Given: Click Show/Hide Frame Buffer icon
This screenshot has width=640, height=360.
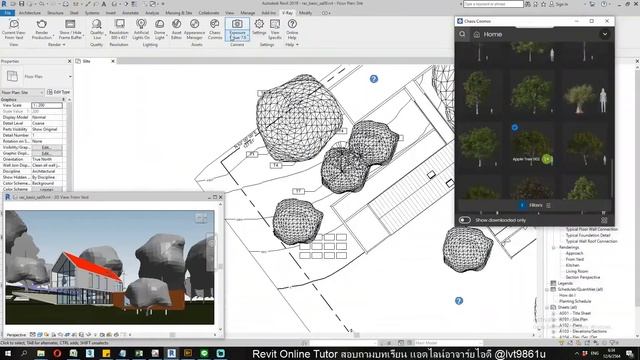Looking at the screenshot, I should tap(70, 24).
